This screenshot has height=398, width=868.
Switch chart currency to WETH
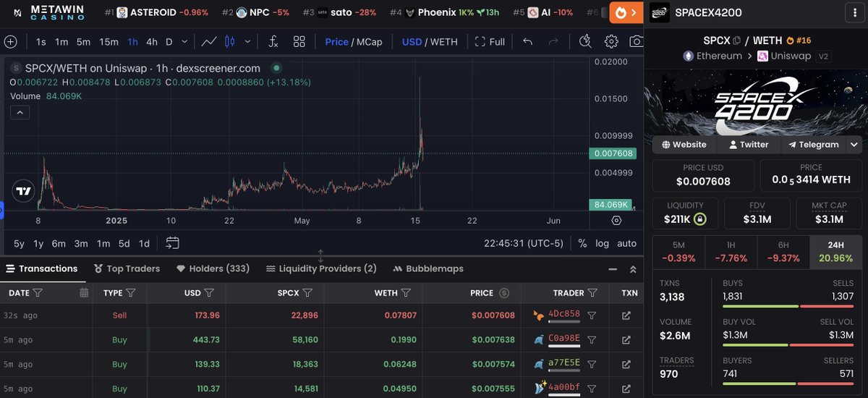coord(444,42)
